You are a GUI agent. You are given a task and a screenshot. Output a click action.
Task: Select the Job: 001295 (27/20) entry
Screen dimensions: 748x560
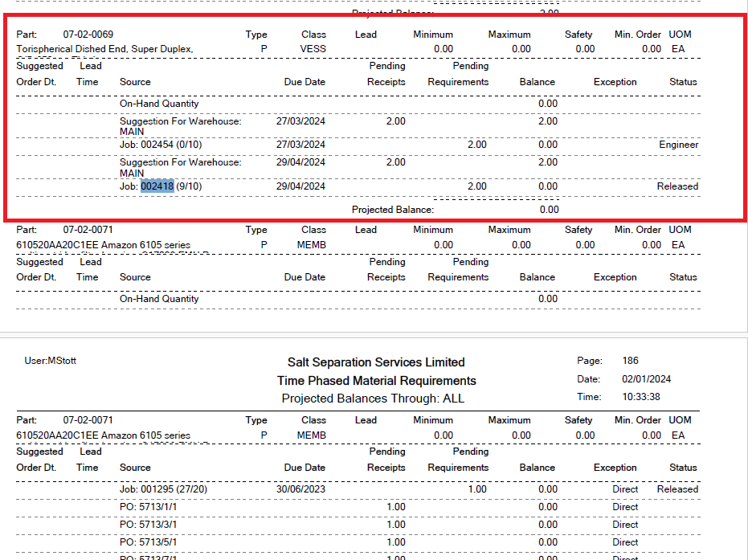[x=162, y=489]
